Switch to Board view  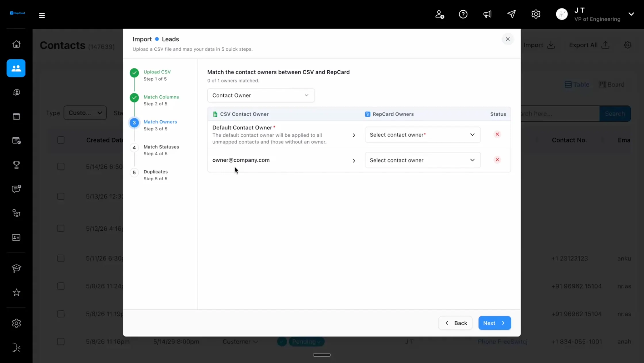pos(612,85)
